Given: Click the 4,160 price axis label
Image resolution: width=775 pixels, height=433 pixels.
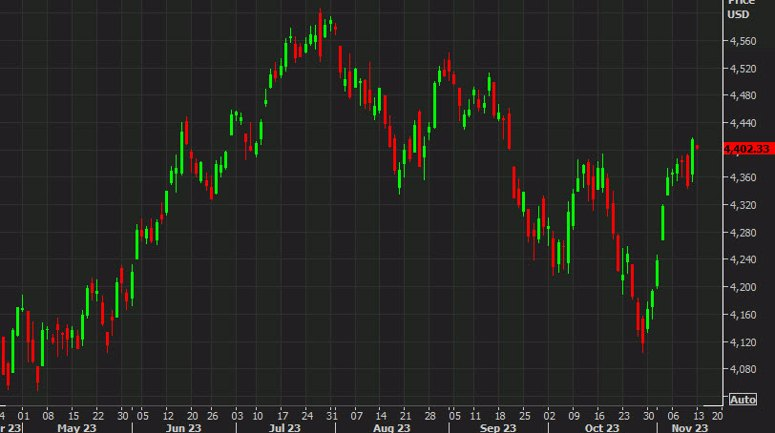Looking at the screenshot, I should tap(744, 315).
